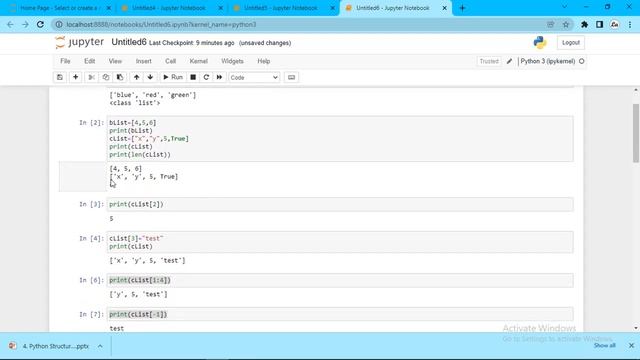
Task: Toggle the browser side panel icon
Action: [599, 24]
